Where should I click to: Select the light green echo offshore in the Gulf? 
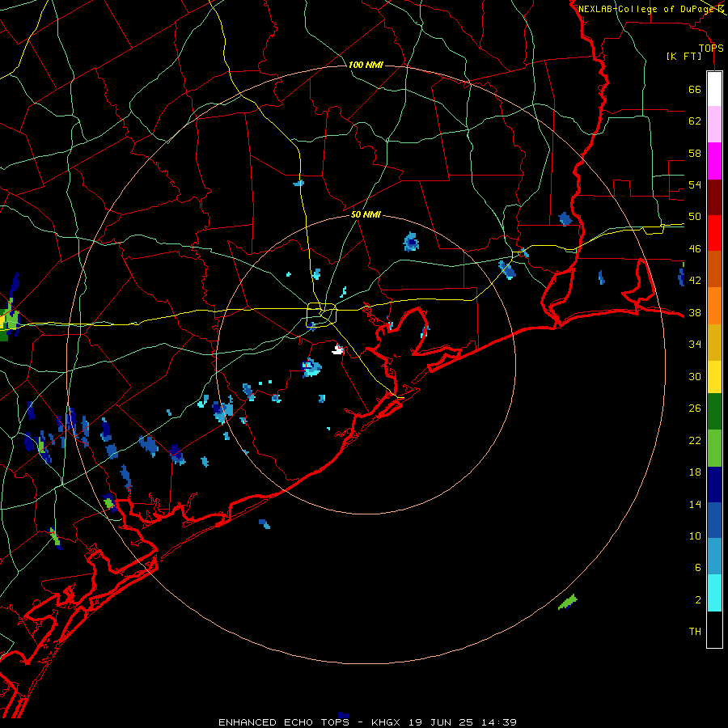[567, 602]
